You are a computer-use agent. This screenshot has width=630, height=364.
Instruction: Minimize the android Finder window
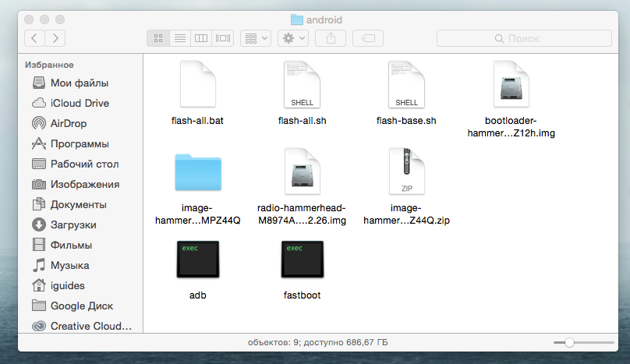[44, 19]
